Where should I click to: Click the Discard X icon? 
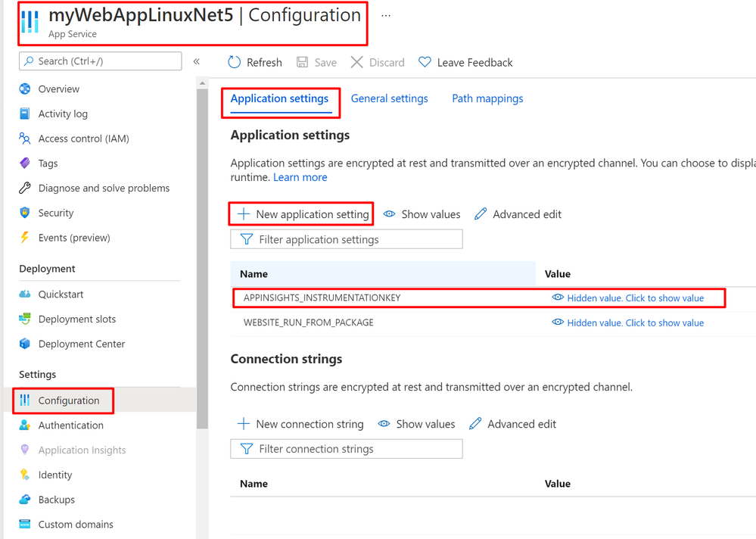356,62
